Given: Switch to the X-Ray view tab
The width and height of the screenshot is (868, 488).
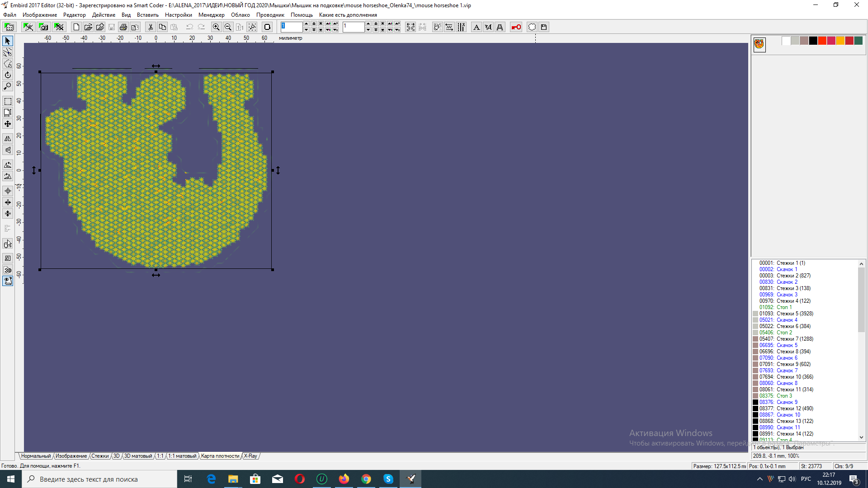Looking at the screenshot, I should click(250, 456).
